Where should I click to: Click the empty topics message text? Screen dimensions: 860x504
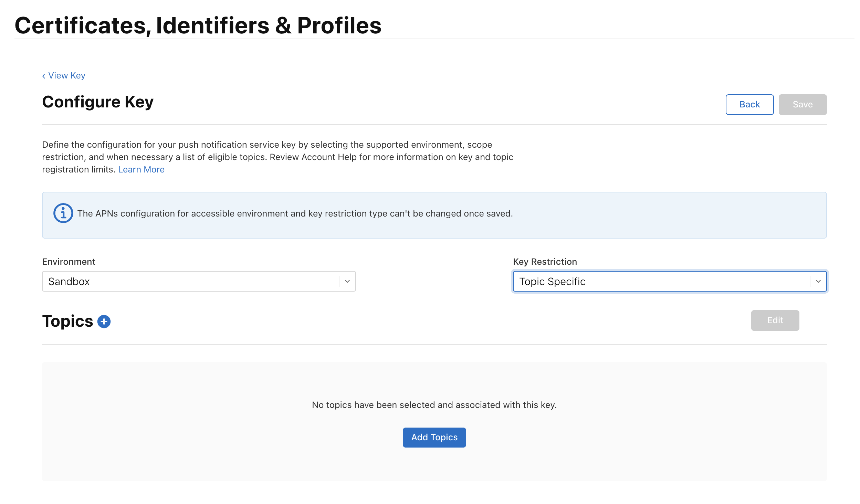click(434, 405)
